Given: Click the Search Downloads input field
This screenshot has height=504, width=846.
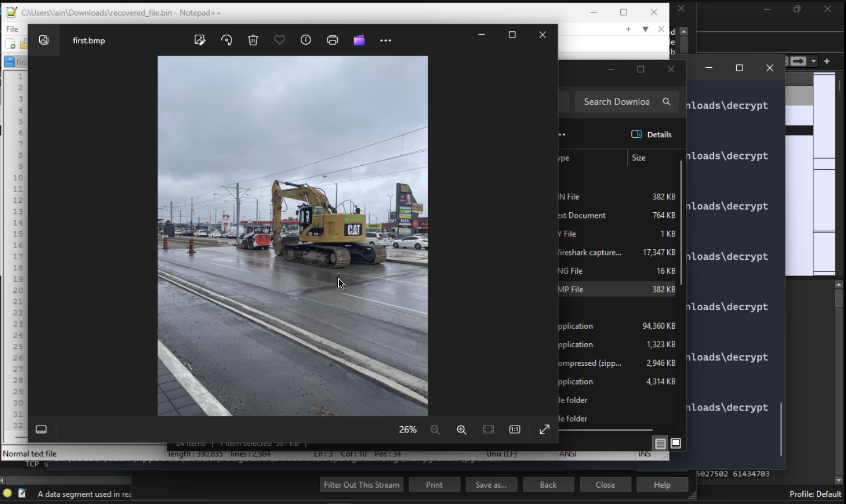Looking at the screenshot, I should click(x=617, y=102).
